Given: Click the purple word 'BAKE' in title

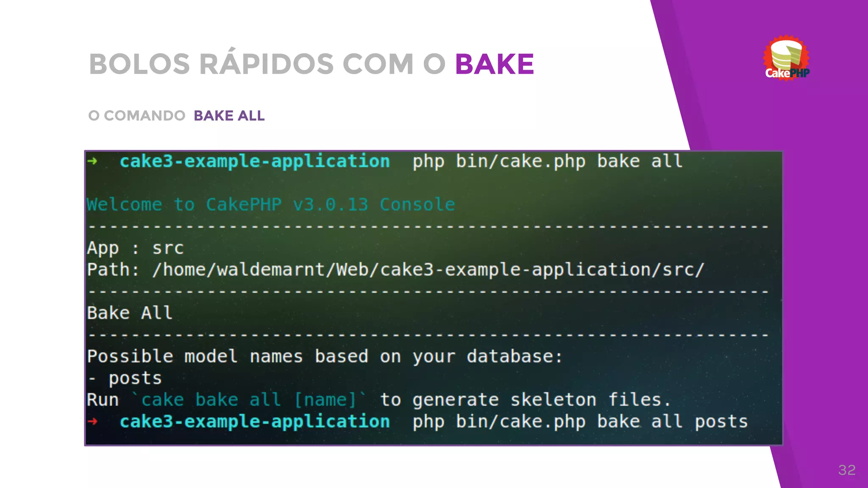Looking at the screenshot, I should [495, 64].
